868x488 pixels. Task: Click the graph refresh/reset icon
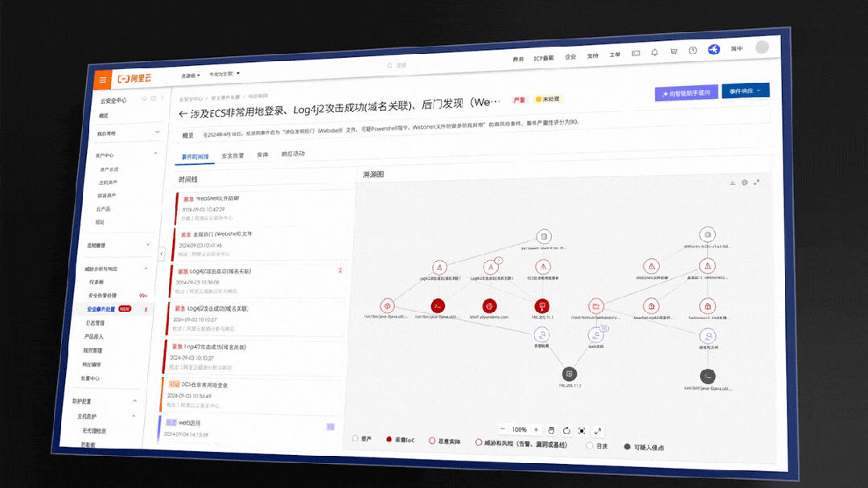[566, 430]
